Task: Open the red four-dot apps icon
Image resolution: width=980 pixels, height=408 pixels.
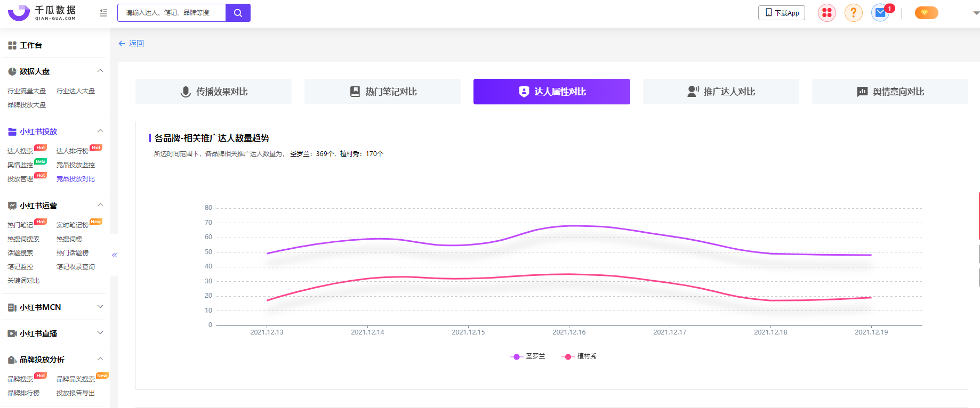Action: point(827,13)
